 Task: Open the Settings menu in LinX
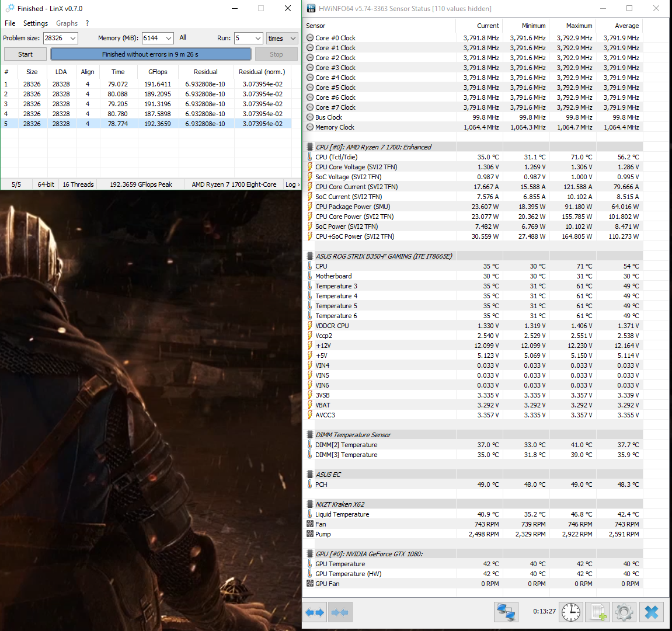click(x=36, y=23)
